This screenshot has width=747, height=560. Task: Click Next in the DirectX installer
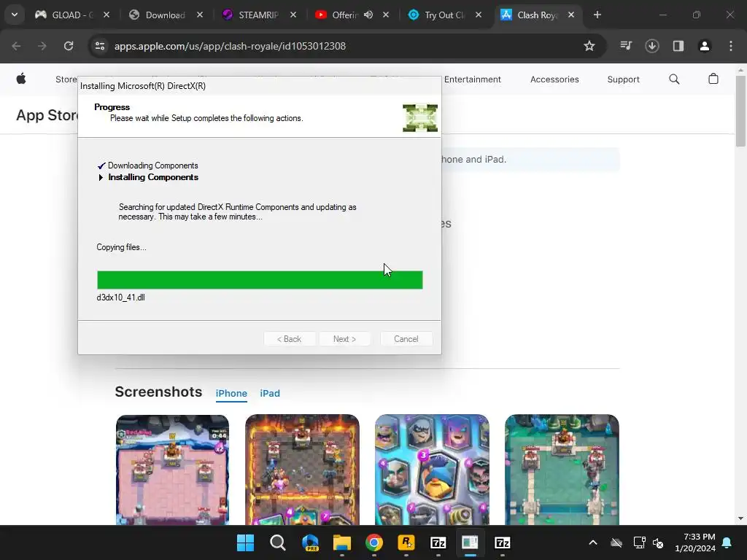(x=344, y=339)
